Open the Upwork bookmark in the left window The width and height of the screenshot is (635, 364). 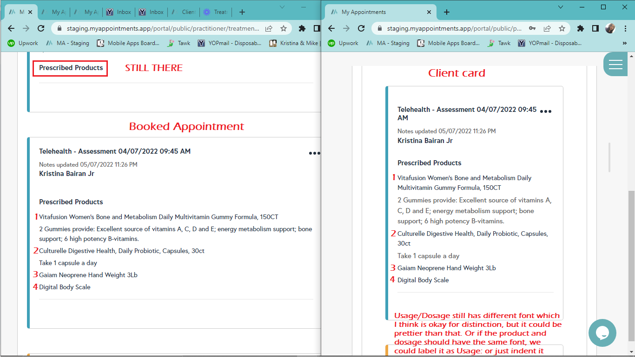click(x=23, y=43)
